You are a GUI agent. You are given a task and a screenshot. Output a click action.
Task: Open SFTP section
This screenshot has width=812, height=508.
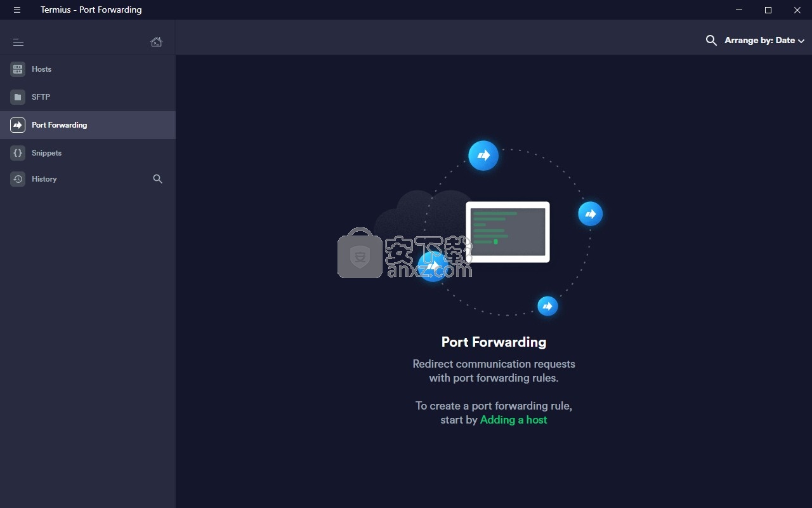coord(88,97)
